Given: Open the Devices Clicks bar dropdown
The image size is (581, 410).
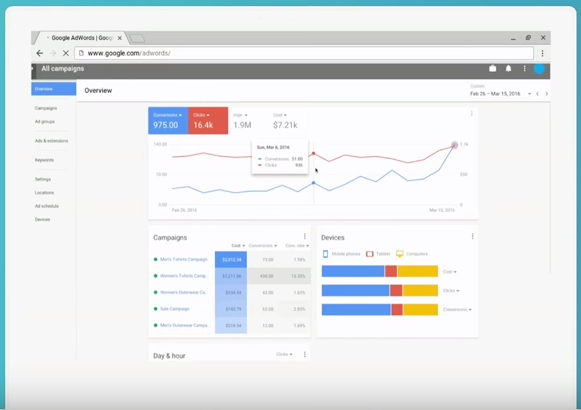Looking at the screenshot, I should coord(451,291).
